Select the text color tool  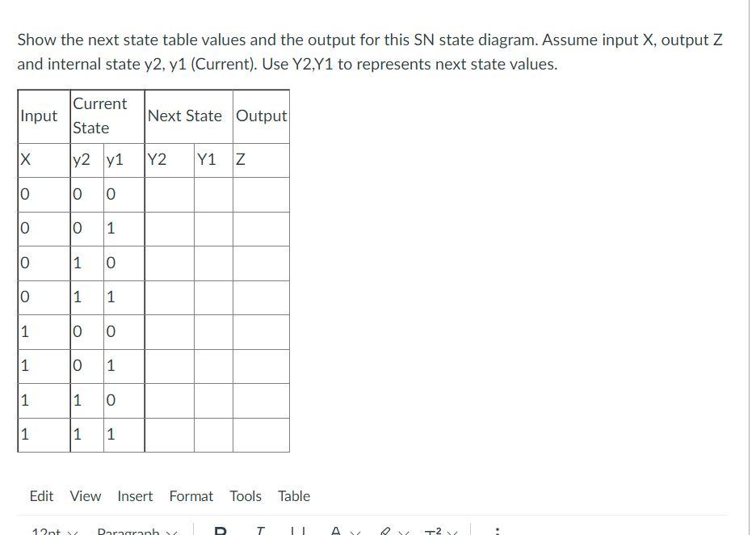[x=335, y=532]
